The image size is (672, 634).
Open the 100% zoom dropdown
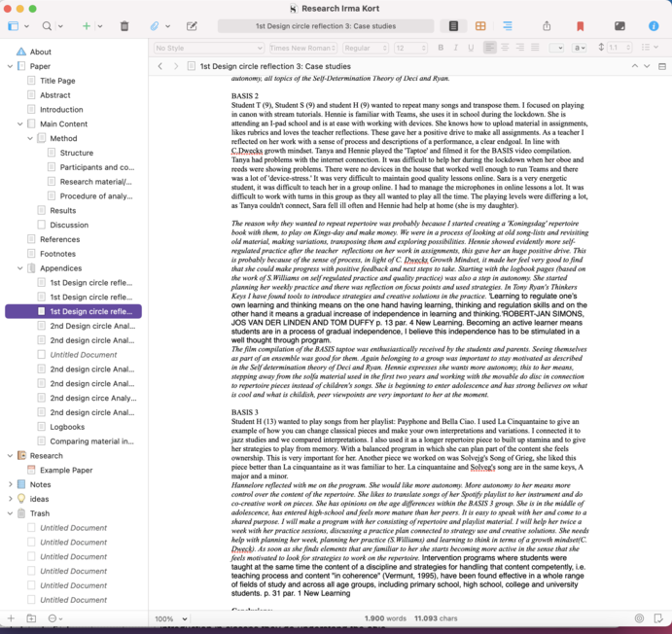pos(170,618)
